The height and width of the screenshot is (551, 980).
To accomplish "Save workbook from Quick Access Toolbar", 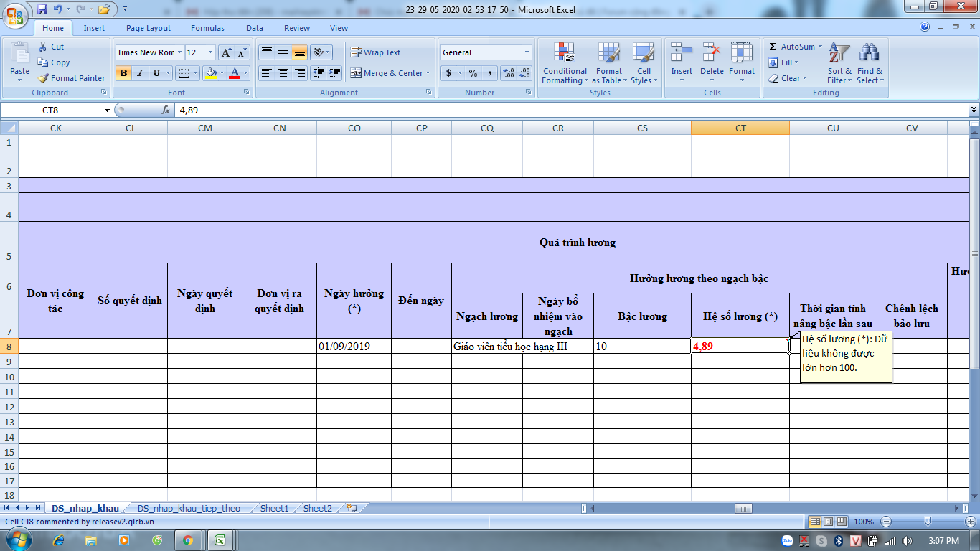I will coord(42,9).
